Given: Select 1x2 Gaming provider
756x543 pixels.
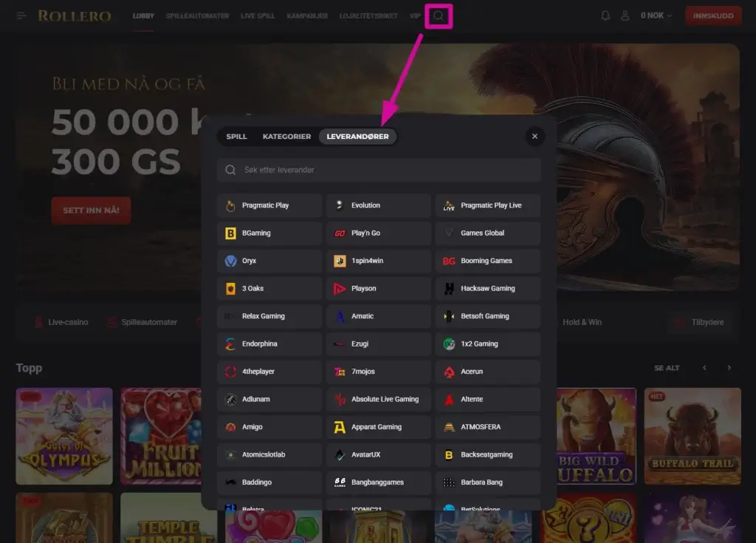Looking at the screenshot, I should point(488,344).
